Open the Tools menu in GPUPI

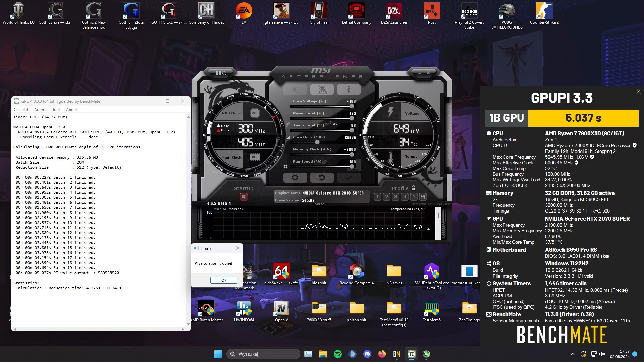coord(57,110)
